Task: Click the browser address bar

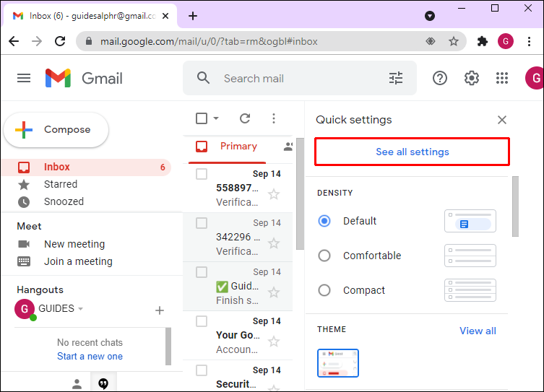Action: click(x=272, y=41)
